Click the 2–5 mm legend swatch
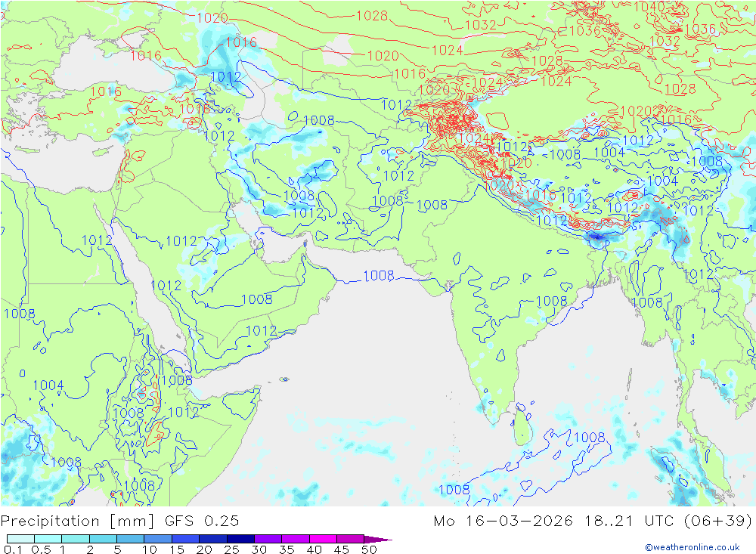The image size is (756, 554). 103,539
